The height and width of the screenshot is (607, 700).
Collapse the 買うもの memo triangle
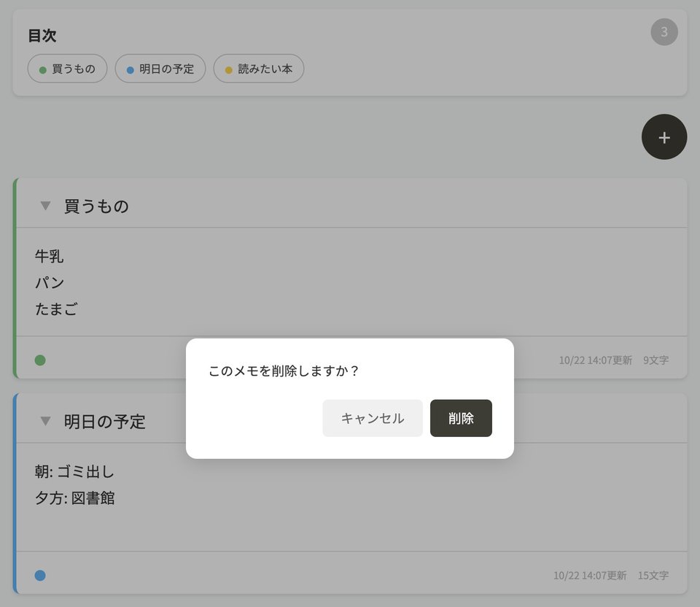pyautogui.click(x=45, y=206)
